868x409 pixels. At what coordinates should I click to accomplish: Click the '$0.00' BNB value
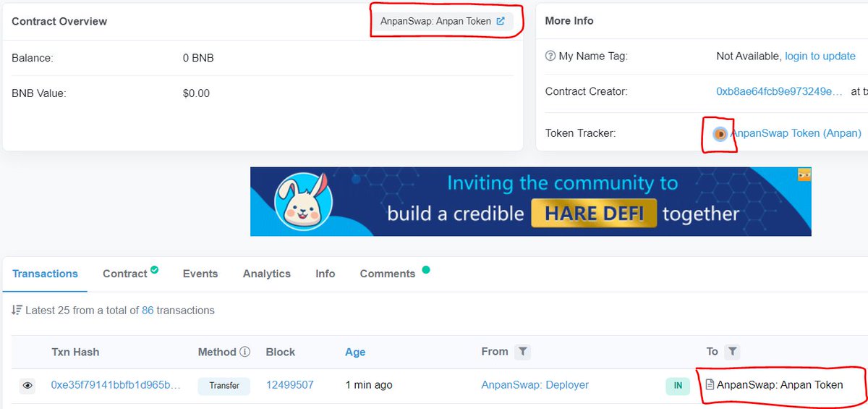pos(196,93)
